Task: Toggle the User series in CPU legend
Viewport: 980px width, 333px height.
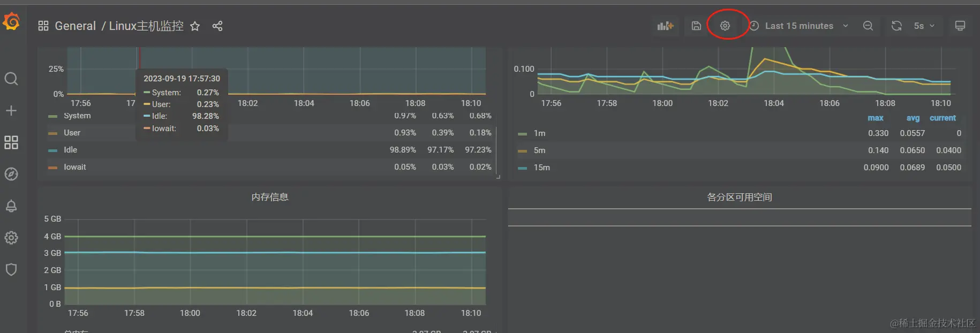Action: coord(72,133)
